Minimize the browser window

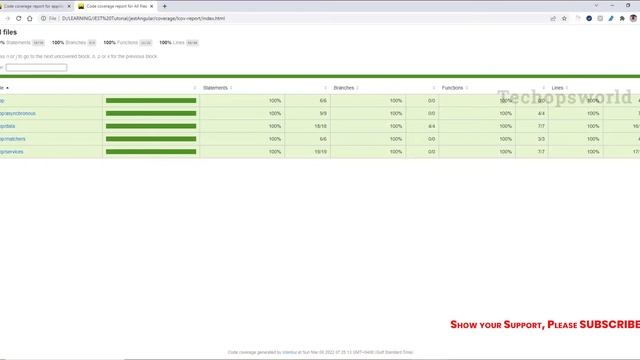tap(612, 6)
